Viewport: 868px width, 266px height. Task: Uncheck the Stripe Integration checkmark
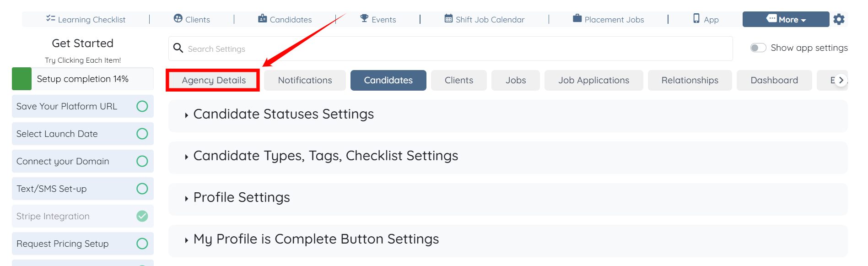pos(142,216)
